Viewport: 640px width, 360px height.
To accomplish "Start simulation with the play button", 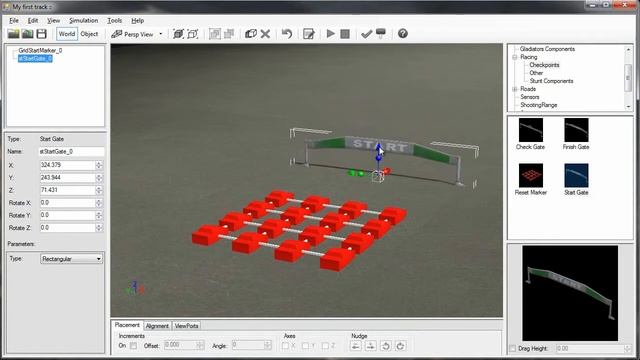I will coord(331,34).
